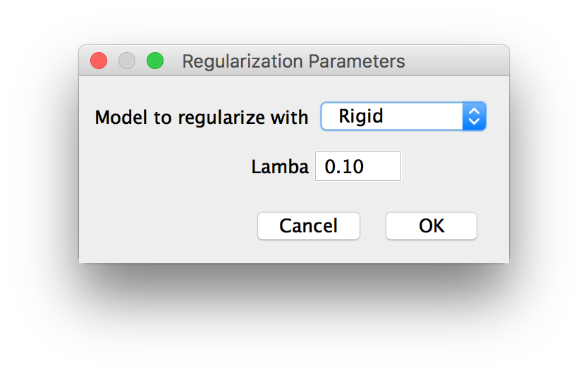Place cursor after 0.10 in Lamba field
The width and height of the screenshot is (588, 376).
tap(365, 166)
